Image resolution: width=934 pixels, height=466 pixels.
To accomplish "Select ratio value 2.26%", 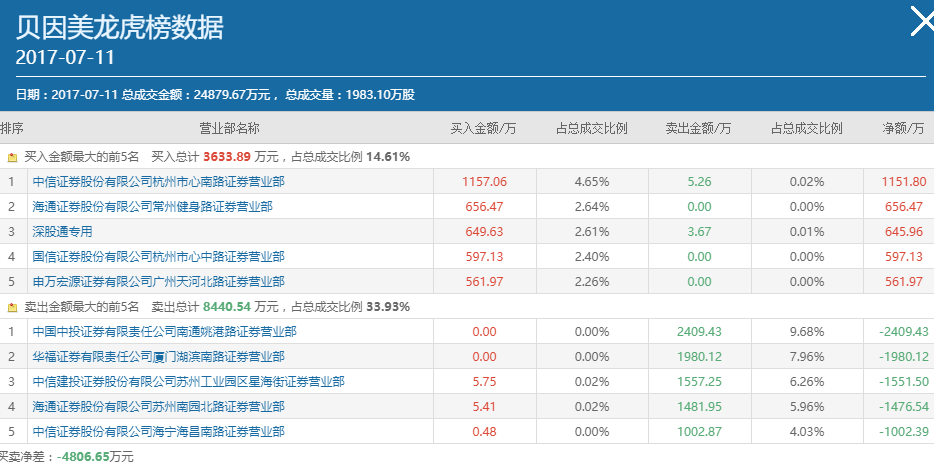I will pyautogui.click(x=591, y=282).
